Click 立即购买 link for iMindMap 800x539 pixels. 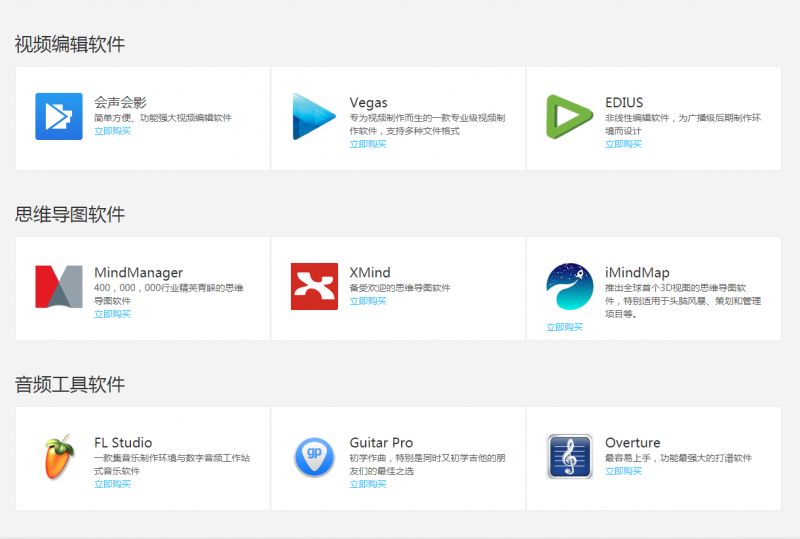pos(564,327)
